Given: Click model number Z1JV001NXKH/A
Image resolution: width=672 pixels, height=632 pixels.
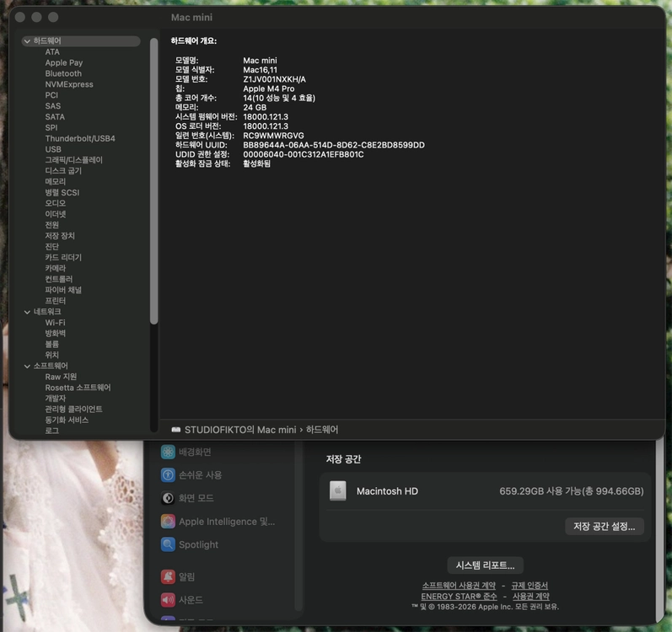Looking at the screenshot, I should tap(274, 79).
